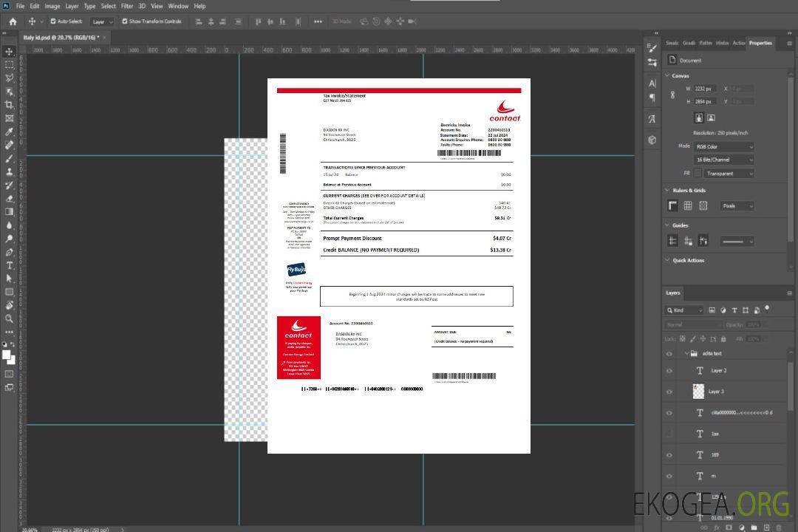This screenshot has height=532, width=798.
Task: Select the Rectangular Marquee tool
Action: point(9,65)
